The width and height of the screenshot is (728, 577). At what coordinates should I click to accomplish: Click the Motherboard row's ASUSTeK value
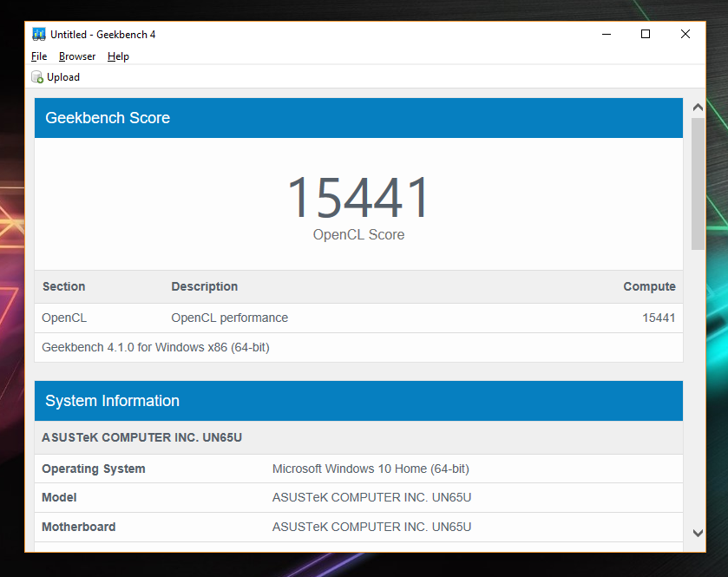371,527
